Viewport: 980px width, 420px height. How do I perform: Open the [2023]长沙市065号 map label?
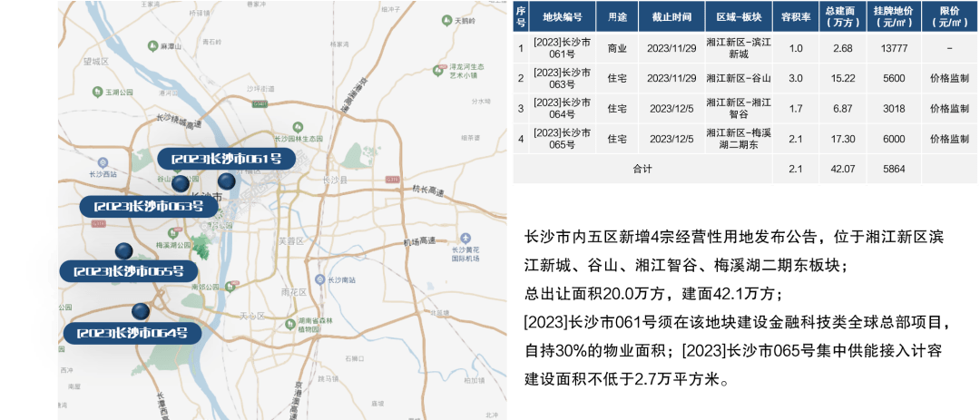pos(128,271)
